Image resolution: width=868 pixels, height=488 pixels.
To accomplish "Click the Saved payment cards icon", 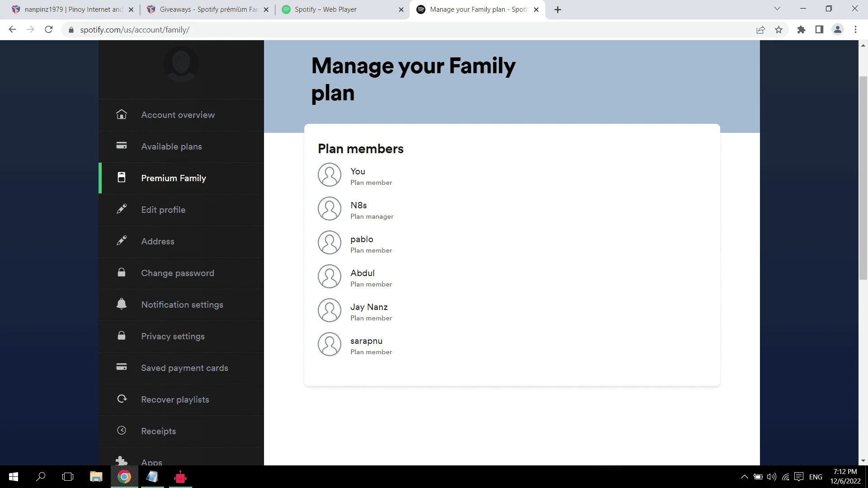I will click(x=122, y=366).
